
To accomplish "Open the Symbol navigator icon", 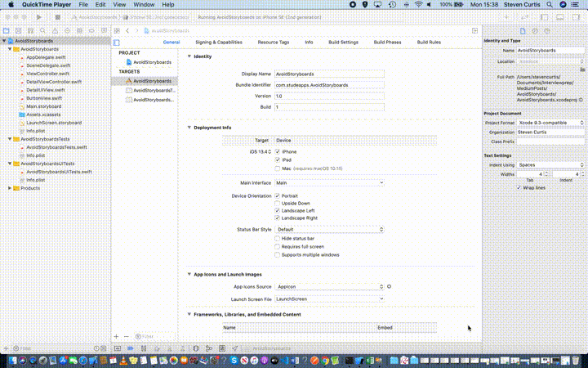I will point(30,31).
